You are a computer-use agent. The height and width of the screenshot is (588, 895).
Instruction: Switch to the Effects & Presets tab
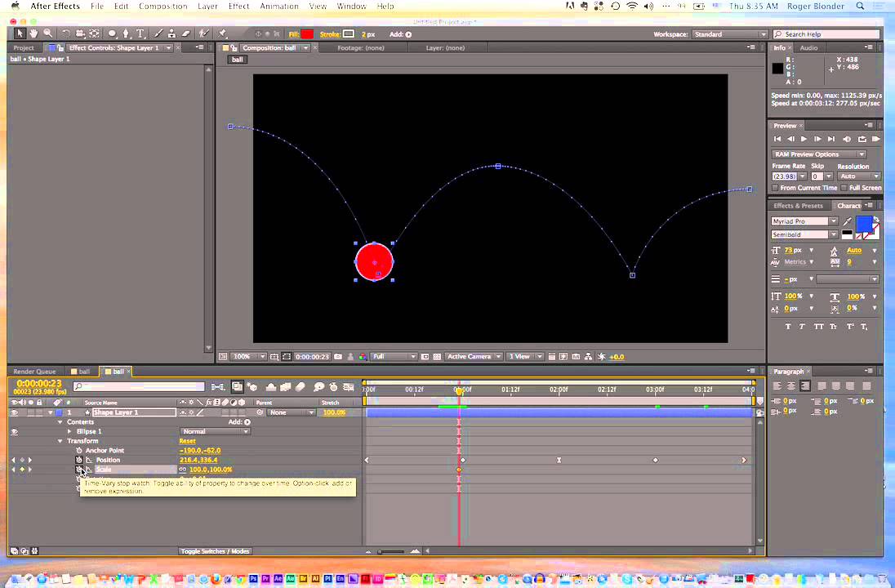[798, 206]
